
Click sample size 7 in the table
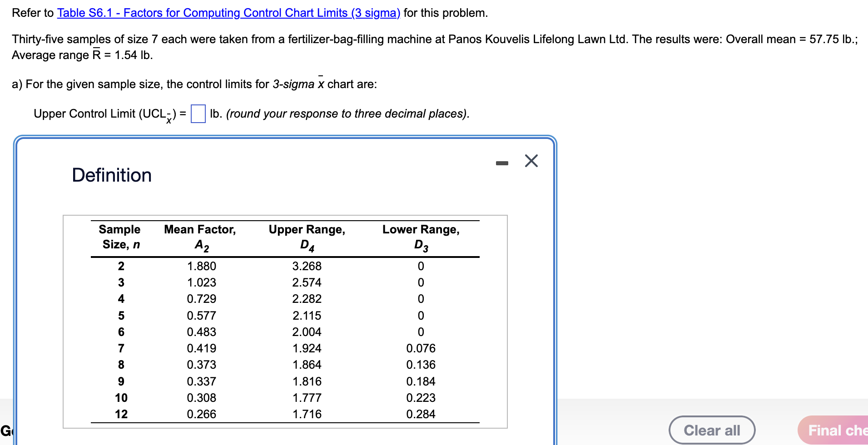(121, 348)
